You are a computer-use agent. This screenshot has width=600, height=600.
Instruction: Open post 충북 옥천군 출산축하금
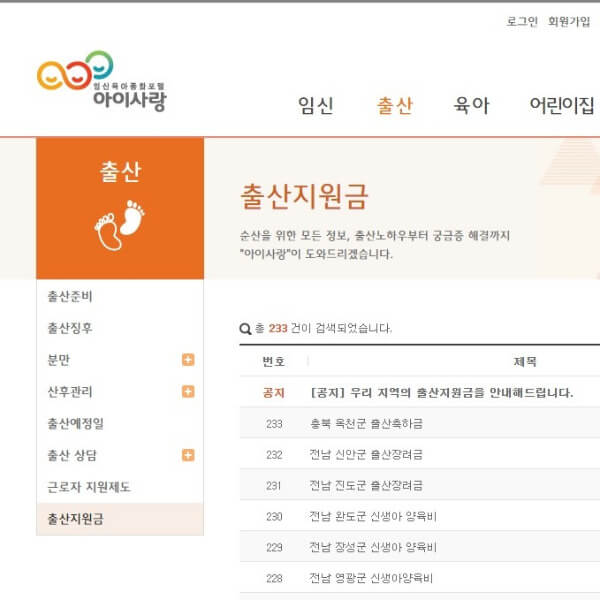[366, 424]
